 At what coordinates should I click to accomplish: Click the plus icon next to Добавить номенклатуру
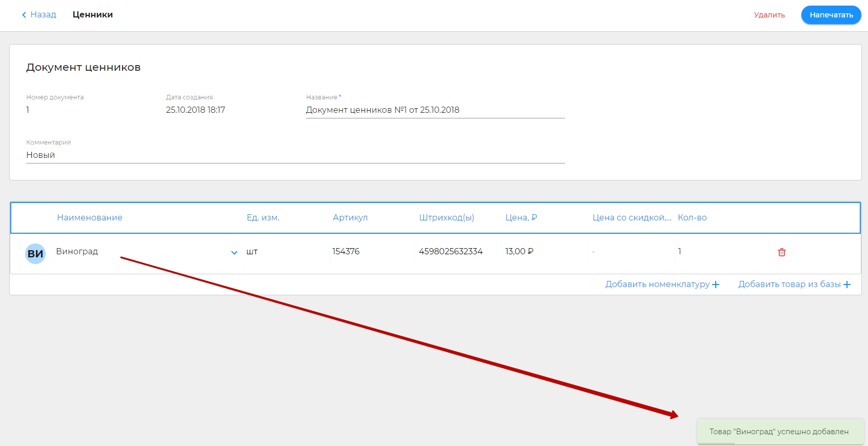(716, 285)
